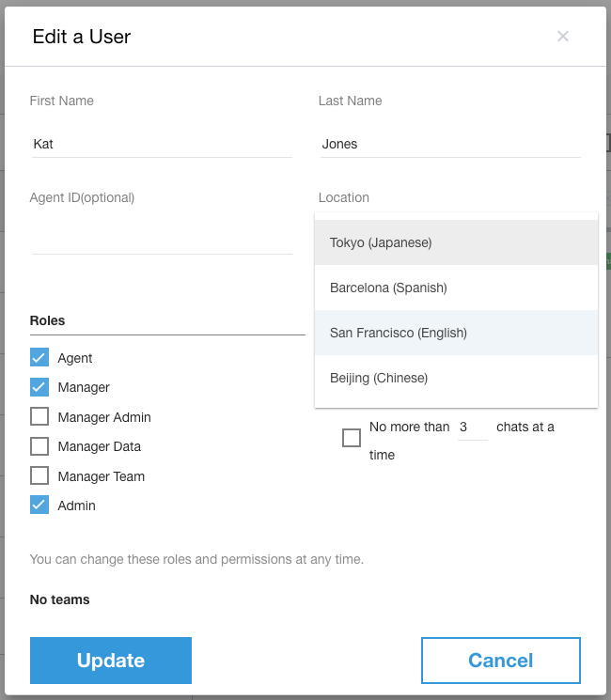Check the Manager Team role checkbox
The height and width of the screenshot is (700, 611).
click(39, 476)
